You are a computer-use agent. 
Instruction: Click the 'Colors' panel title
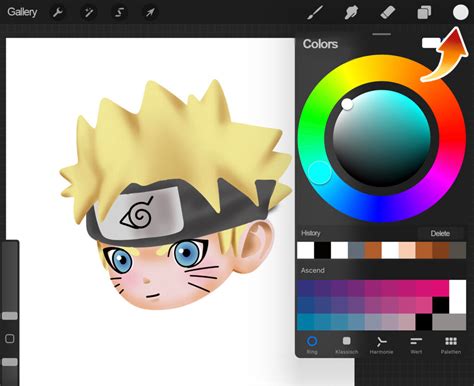(320, 44)
